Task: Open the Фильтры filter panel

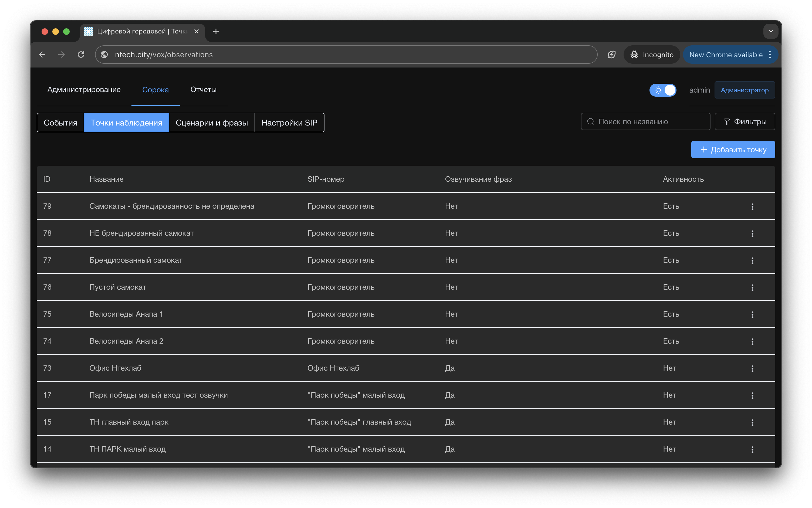Action: click(x=745, y=122)
